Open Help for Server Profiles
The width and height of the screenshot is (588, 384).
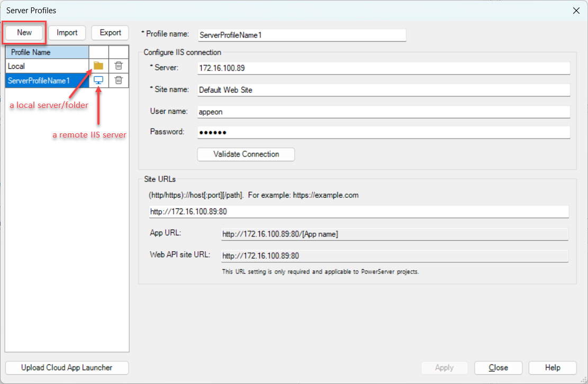(x=553, y=368)
